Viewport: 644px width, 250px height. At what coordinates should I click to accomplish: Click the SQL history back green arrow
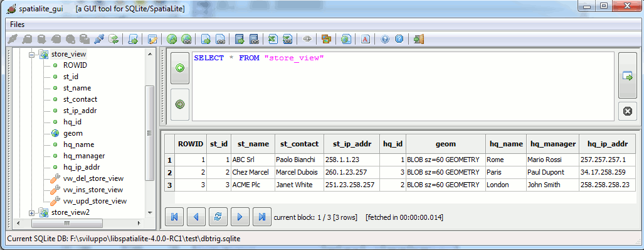180,68
